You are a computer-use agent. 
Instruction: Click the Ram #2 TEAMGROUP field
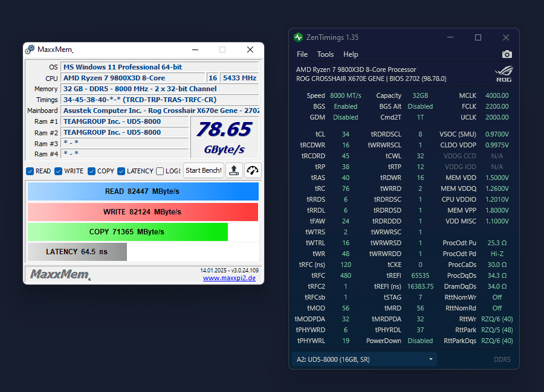click(x=125, y=132)
